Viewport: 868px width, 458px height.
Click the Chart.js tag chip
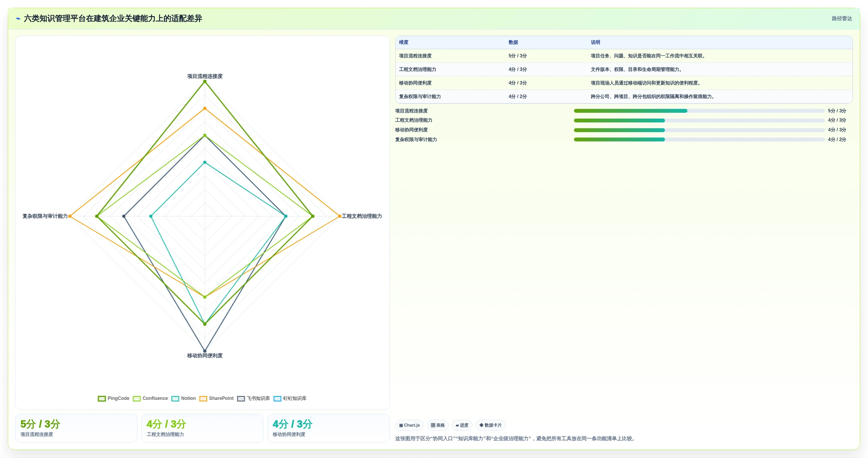(x=410, y=425)
